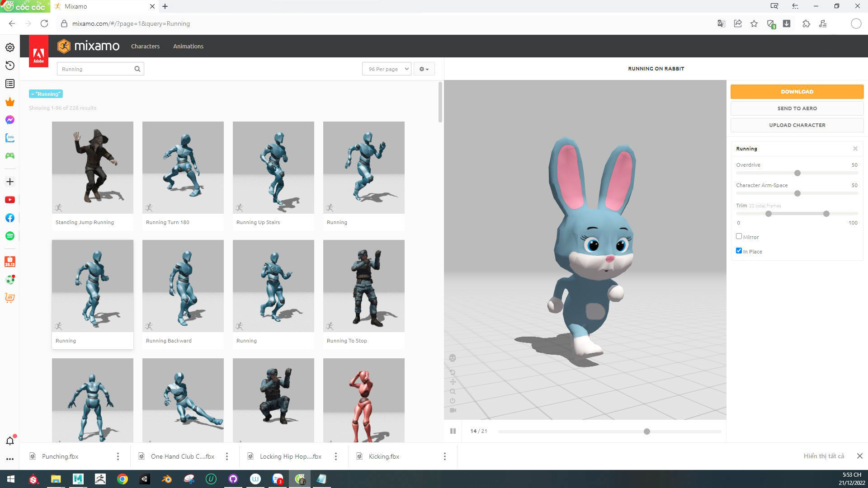The width and height of the screenshot is (868, 488).
Task: Click the zoom magnifier icon in viewport
Action: [453, 391]
